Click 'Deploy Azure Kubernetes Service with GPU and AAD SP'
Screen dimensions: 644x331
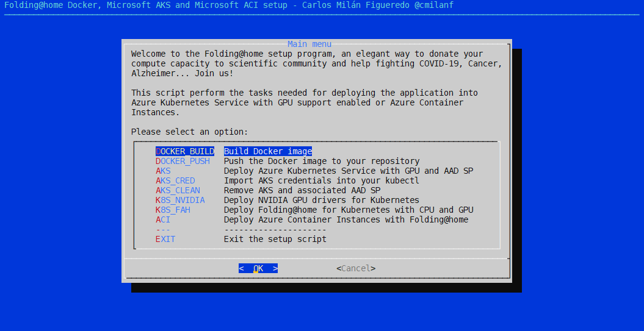(349, 171)
